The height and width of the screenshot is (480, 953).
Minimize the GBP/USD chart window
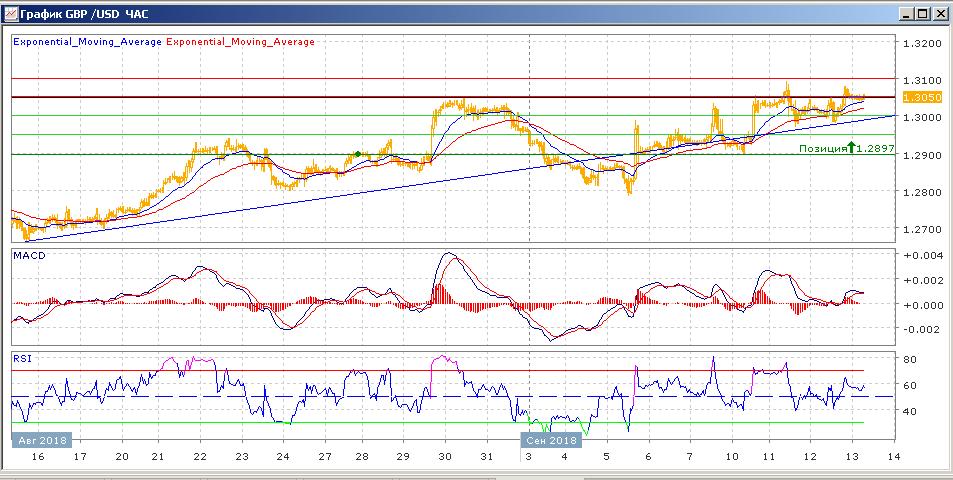906,13
